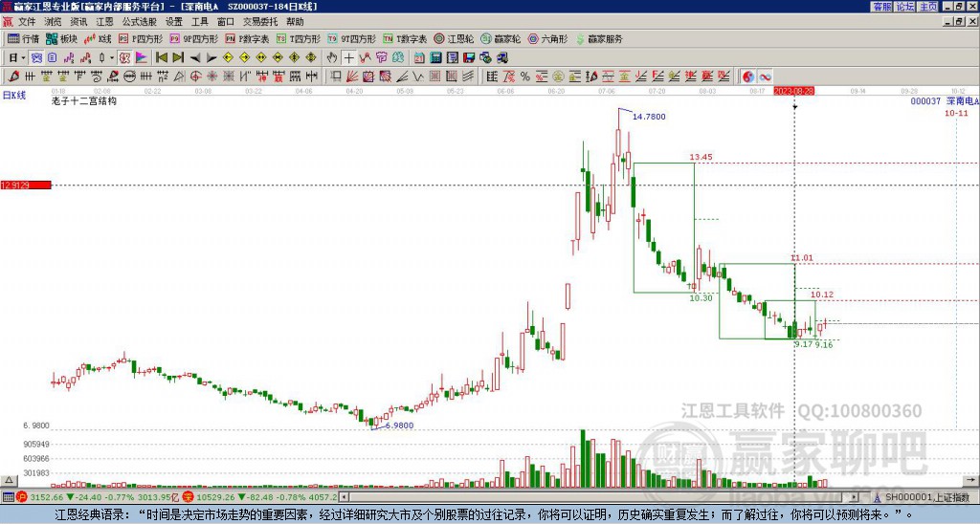Viewport: 980px width, 524px height.
Task: Click the black right arrow icon
Action: [x=211, y=57]
